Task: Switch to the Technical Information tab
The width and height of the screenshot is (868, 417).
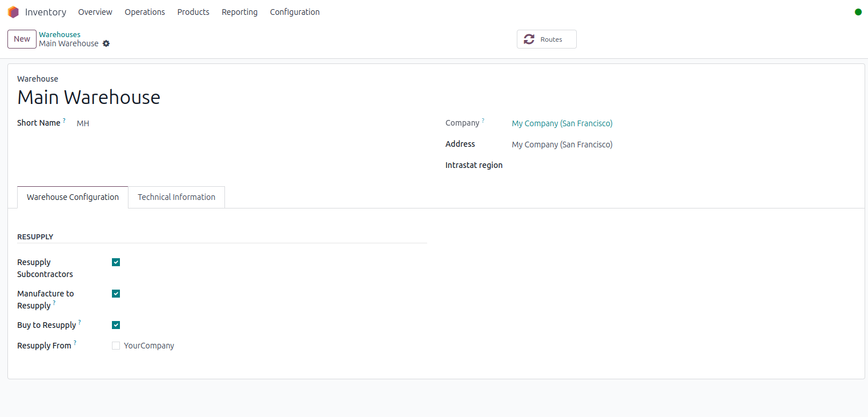Action: click(x=176, y=197)
